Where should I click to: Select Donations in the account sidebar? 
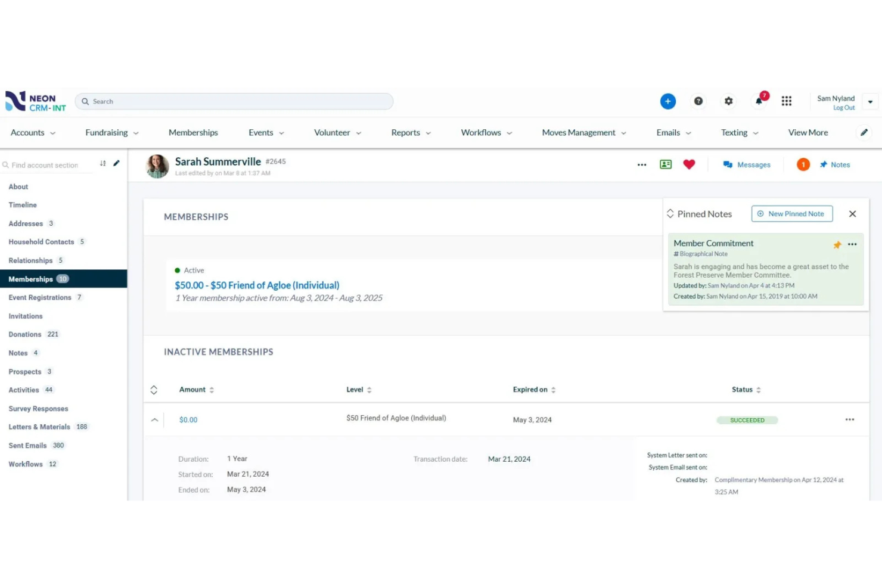[24, 334]
